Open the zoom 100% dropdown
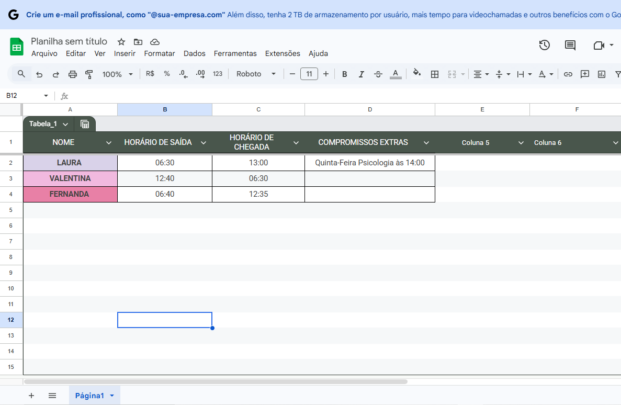Image resolution: width=621 pixels, height=405 pixels. pos(116,74)
